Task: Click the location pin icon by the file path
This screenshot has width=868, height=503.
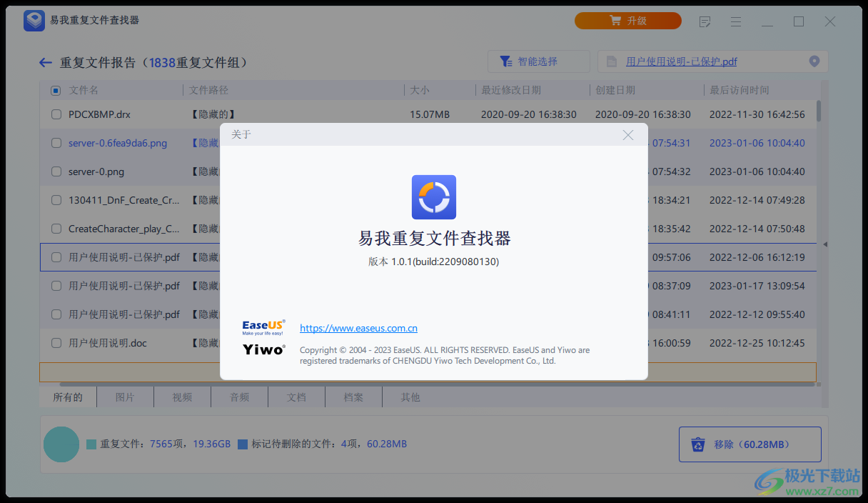Action: (x=814, y=61)
